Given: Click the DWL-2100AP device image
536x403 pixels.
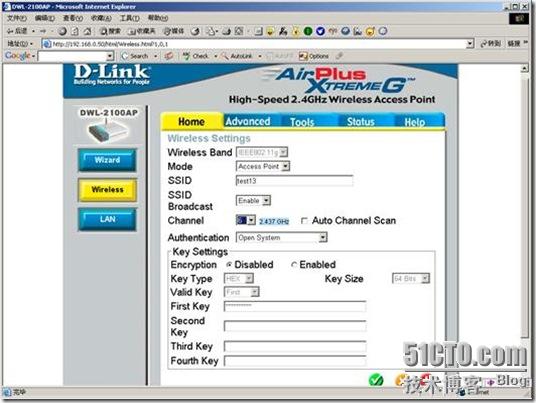Looking at the screenshot, I should pyautogui.click(x=108, y=131).
